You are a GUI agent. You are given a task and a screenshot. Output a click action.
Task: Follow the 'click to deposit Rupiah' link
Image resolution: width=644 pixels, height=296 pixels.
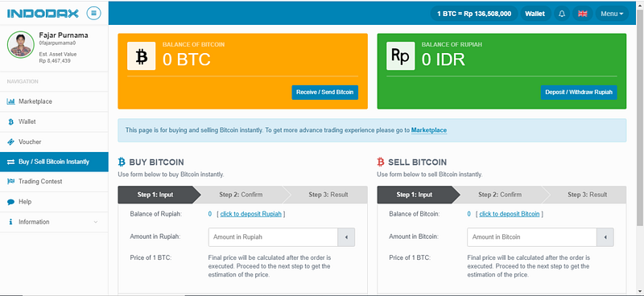pyautogui.click(x=251, y=214)
